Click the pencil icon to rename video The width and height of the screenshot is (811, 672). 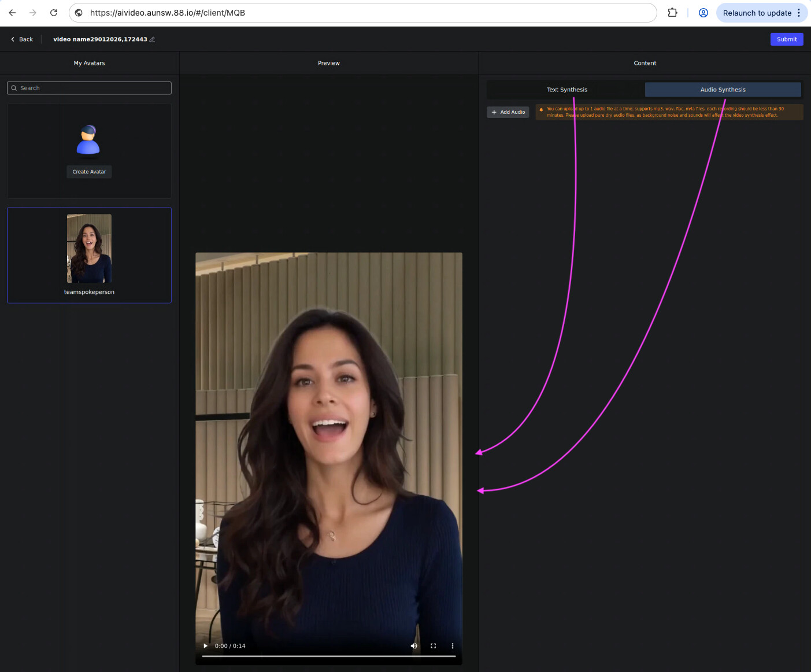[152, 39]
